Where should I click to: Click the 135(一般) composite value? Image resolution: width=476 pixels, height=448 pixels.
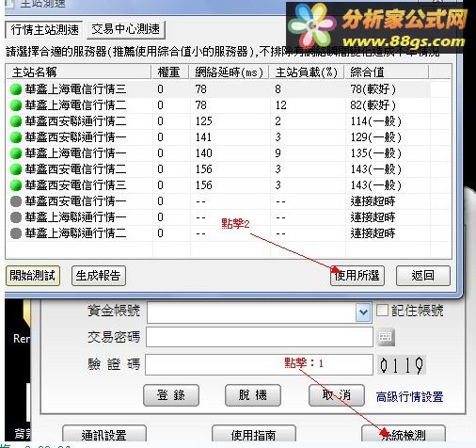[375, 153]
